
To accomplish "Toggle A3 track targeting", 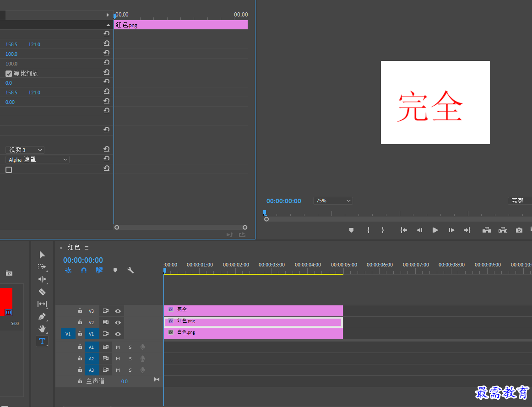I will click(x=91, y=370).
